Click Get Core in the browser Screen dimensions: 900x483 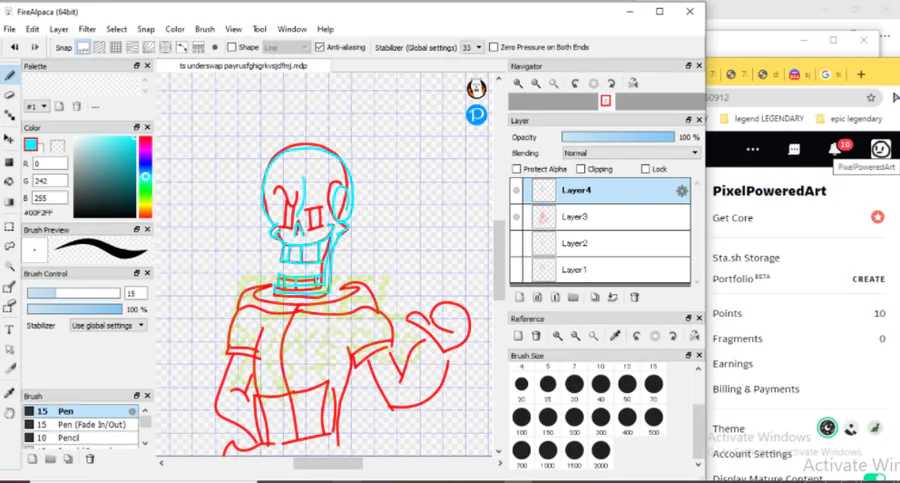[x=732, y=218]
